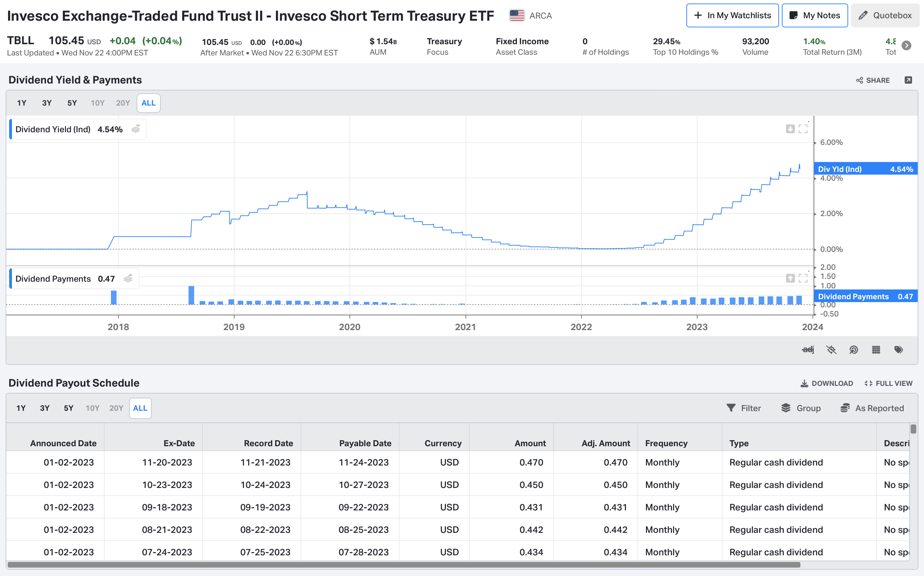Click the horizontal table scrollbar
Viewport: 924px width, 576px height.
click(x=404, y=564)
